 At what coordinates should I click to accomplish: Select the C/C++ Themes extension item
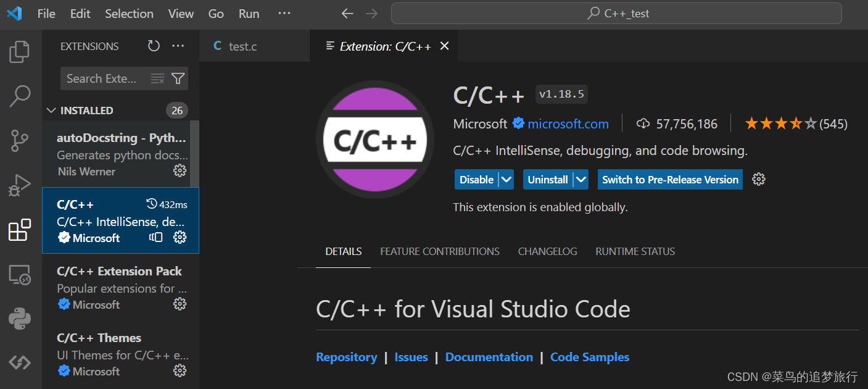point(120,354)
